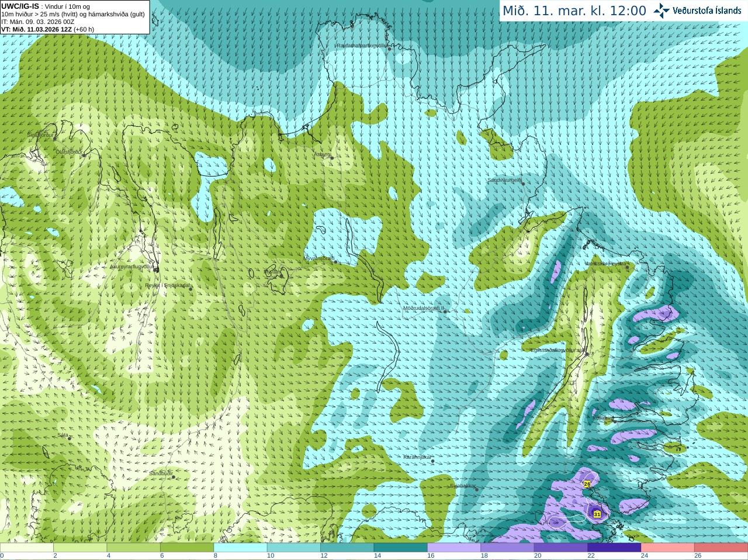Click the Kárahnjúkar place label
The width and height of the screenshot is (748, 560).
pos(418,457)
